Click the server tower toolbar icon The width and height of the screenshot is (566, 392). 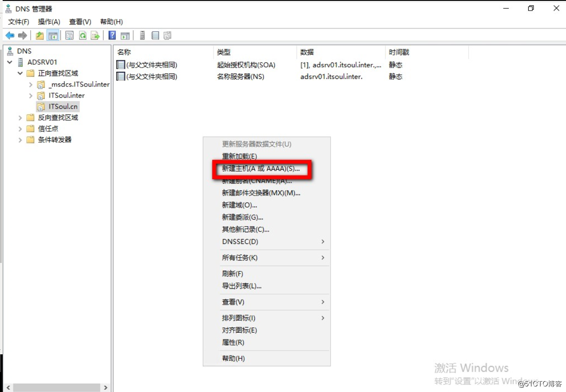pyautogui.click(x=142, y=35)
